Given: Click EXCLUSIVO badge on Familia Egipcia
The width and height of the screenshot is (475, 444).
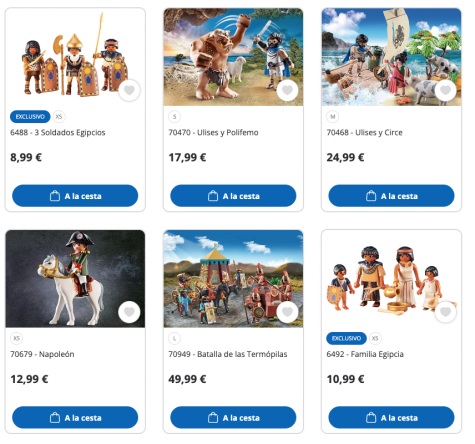Looking at the screenshot, I should pyautogui.click(x=346, y=338).
